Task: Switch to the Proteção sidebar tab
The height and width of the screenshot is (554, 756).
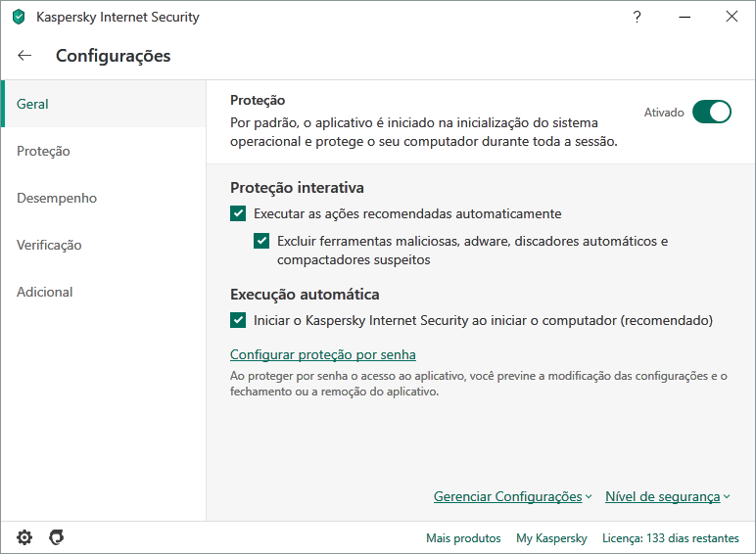Action: click(x=43, y=151)
